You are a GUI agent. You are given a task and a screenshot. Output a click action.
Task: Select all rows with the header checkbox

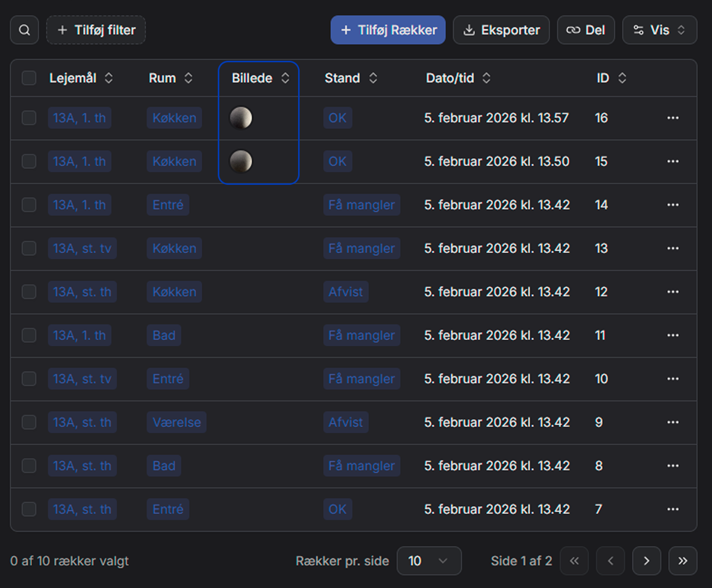click(x=29, y=78)
